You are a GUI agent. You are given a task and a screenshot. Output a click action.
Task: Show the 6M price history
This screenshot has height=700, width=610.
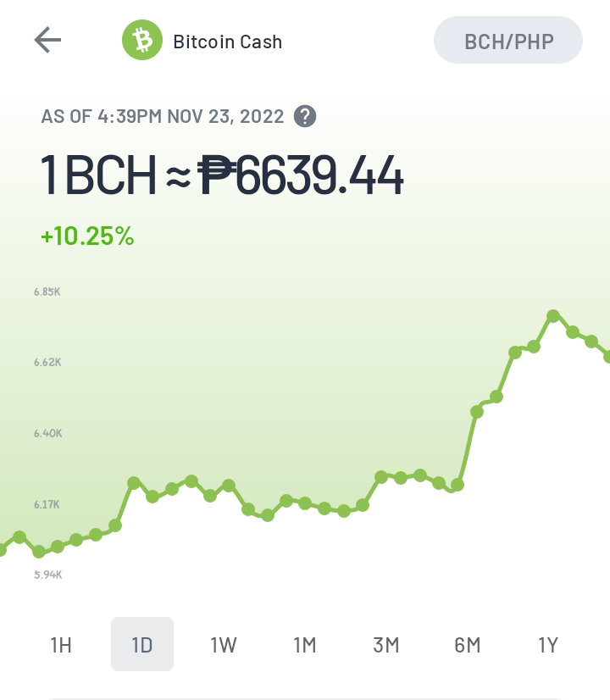pos(467,645)
